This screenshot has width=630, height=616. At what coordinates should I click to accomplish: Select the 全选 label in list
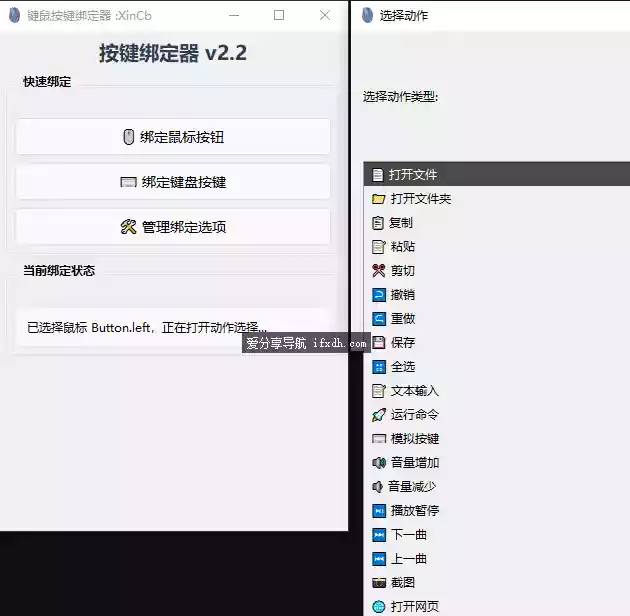click(x=403, y=367)
